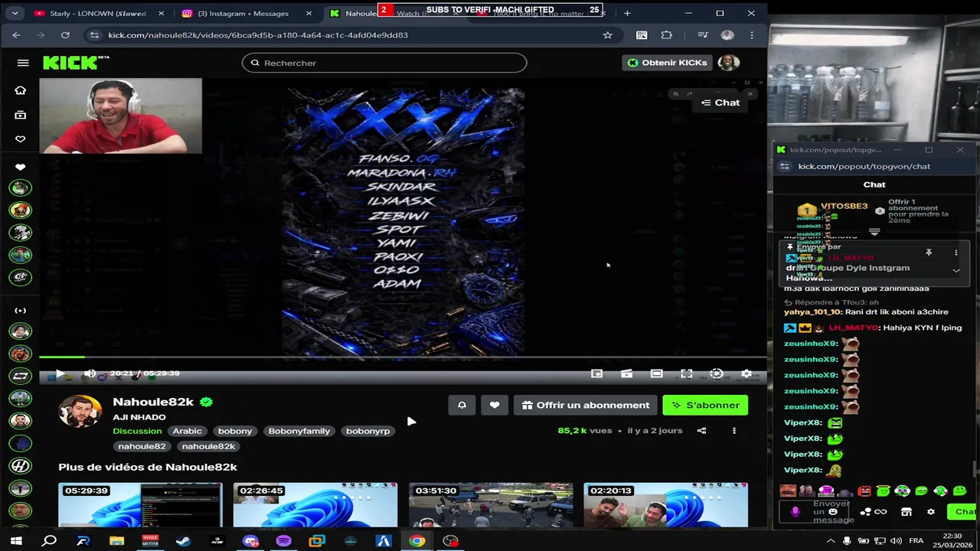Click the Obtenir KICKs button
This screenshot has height=551, width=980.
coord(668,63)
